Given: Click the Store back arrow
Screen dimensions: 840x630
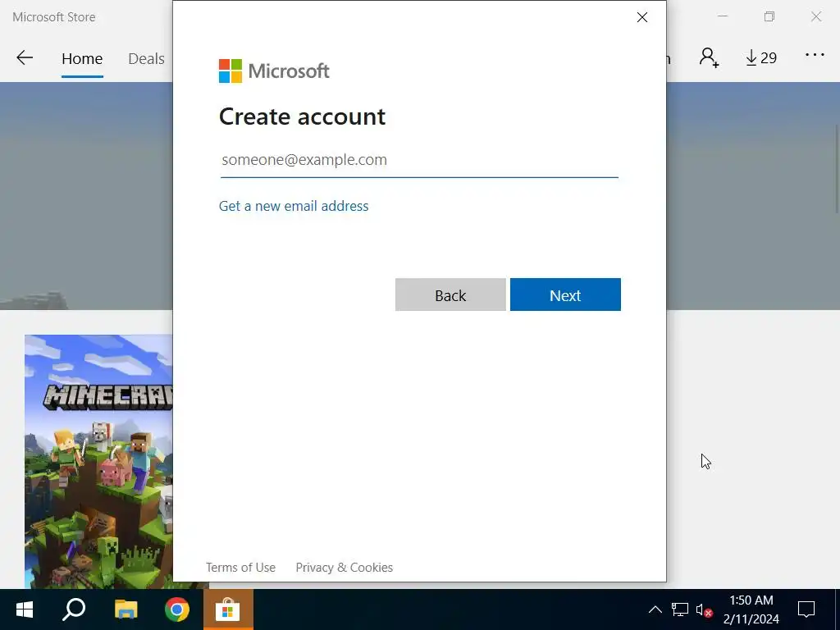Looking at the screenshot, I should tap(25, 58).
